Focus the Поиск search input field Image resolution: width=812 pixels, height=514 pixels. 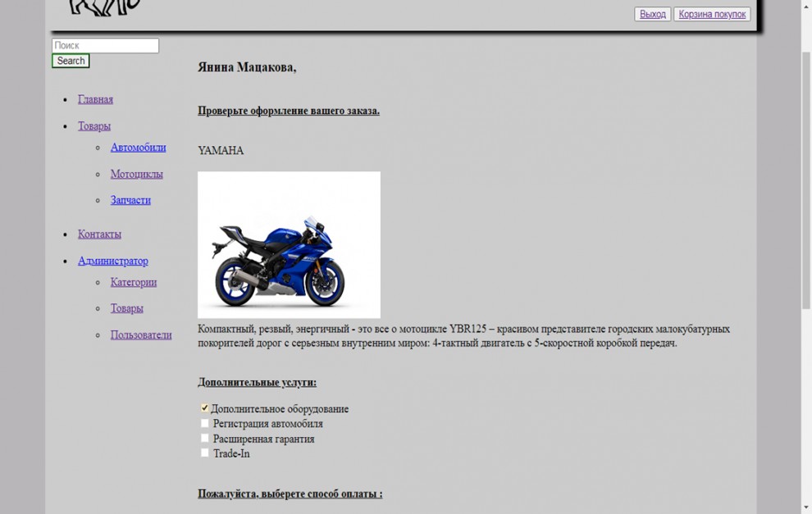(x=105, y=46)
